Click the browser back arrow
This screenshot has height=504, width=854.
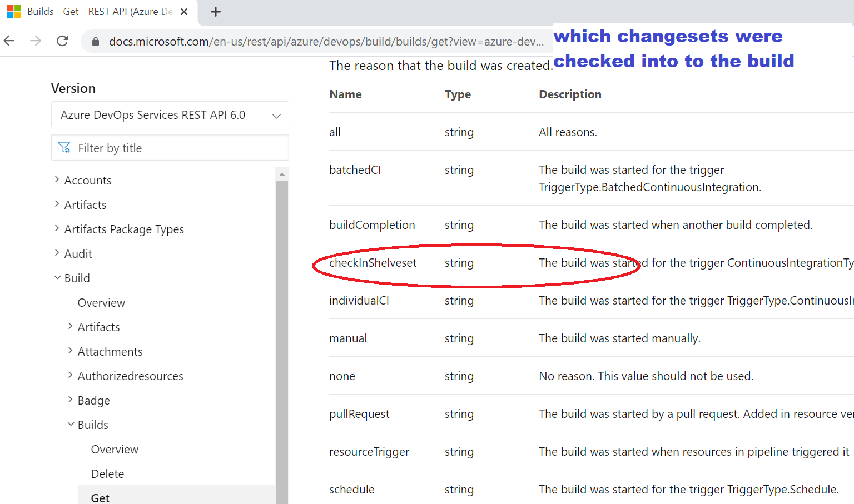pos(10,41)
